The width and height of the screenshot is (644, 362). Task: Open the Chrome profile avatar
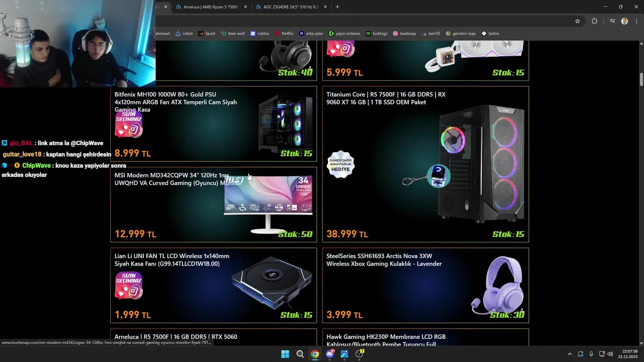[x=624, y=21]
